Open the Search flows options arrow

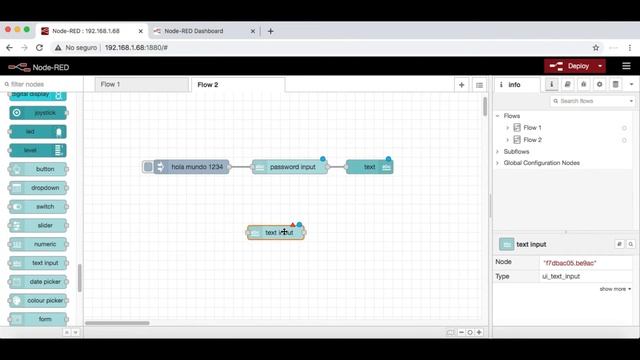click(631, 101)
